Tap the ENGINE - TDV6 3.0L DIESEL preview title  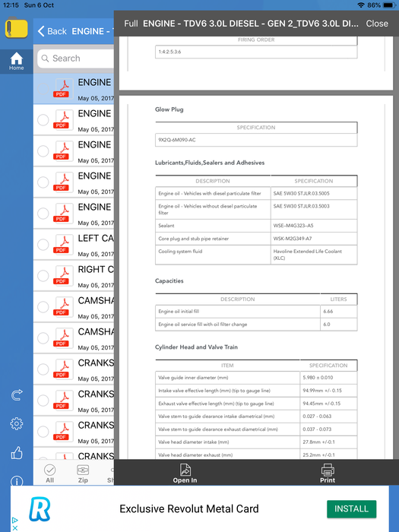pyautogui.click(x=250, y=24)
